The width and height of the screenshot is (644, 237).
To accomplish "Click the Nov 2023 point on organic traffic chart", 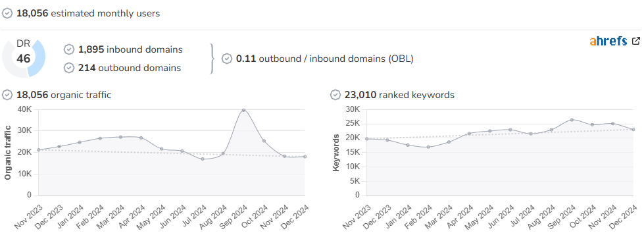I will 39,150.
